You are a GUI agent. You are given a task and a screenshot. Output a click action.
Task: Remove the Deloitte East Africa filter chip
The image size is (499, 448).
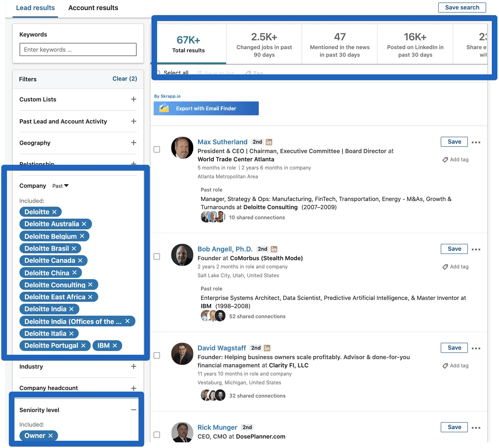90,297
